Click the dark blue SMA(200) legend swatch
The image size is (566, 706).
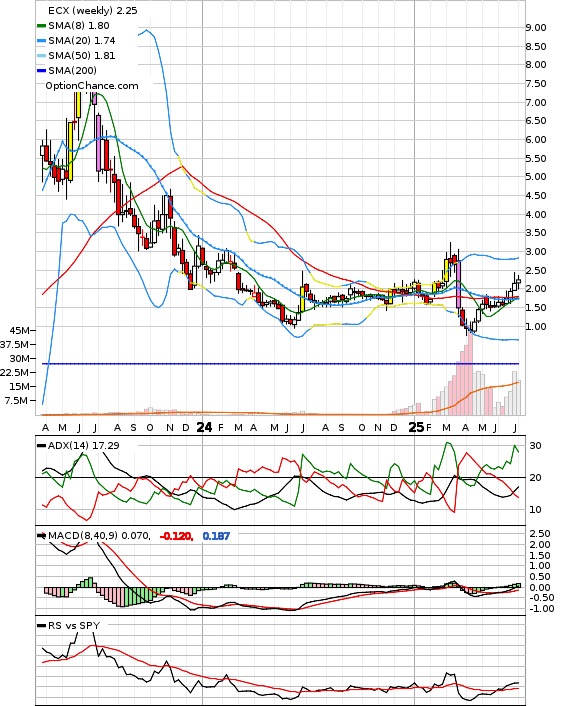[x=41, y=71]
